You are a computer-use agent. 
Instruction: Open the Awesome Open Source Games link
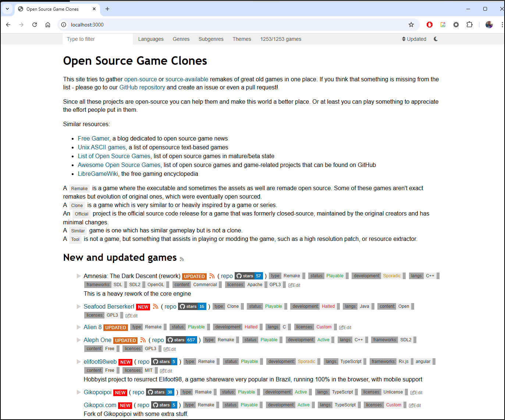click(119, 165)
